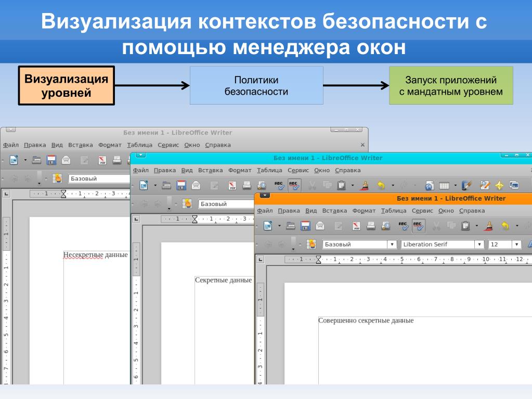This screenshot has width=532, height=399.
Task: Export as PDF in gray window
Action: coord(102,160)
